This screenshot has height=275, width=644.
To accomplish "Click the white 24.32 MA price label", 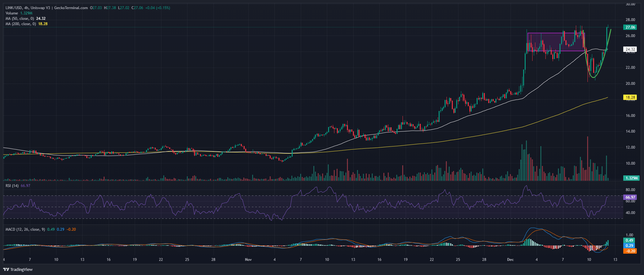I will click(x=630, y=49).
